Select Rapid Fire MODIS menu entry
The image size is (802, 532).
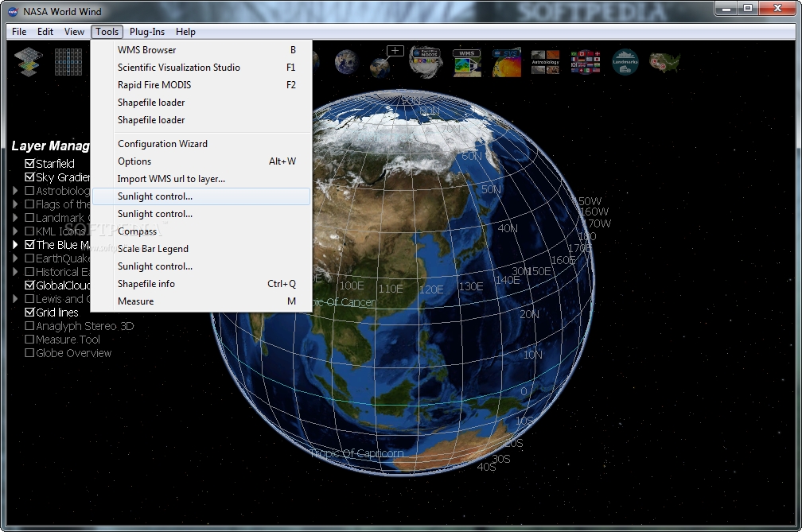(201, 85)
